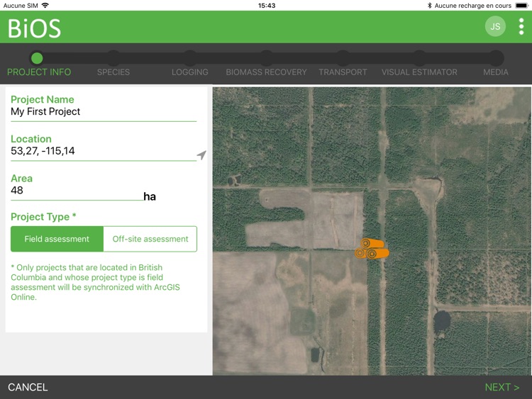532x399 pixels.
Task: Tap the Wi-Fi status icon
Action: 45,6
